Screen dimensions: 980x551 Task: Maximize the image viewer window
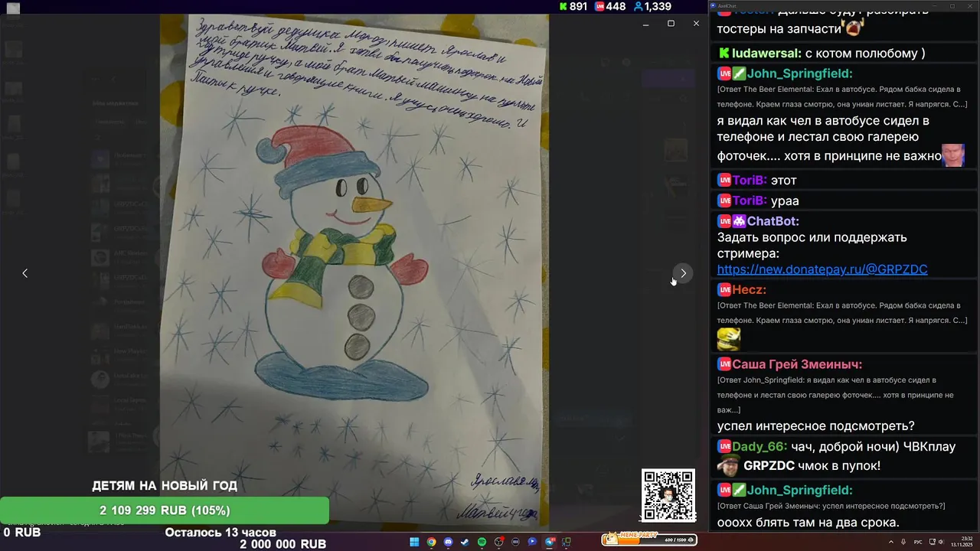(x=671, y=24)
